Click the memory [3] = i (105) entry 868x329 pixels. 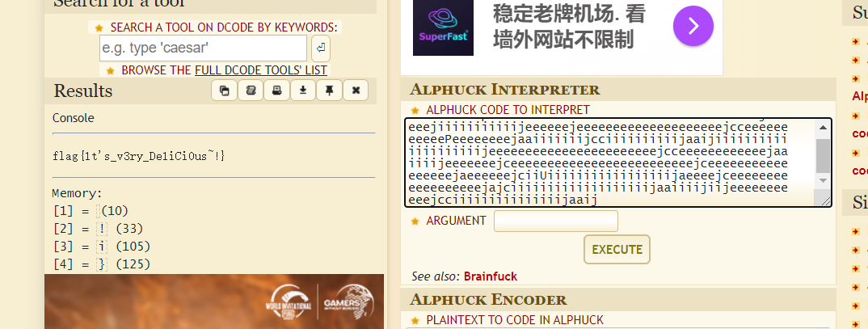101,246
